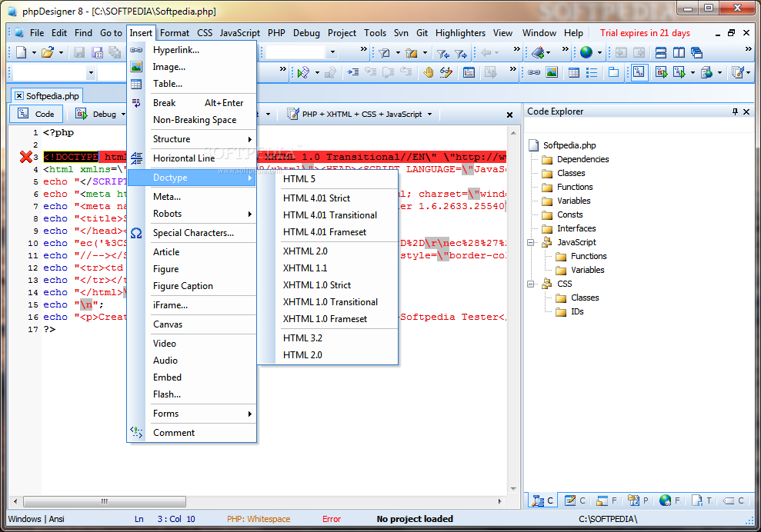
Task: Click the tile horizontally window icon
Action: pos(660,52)
